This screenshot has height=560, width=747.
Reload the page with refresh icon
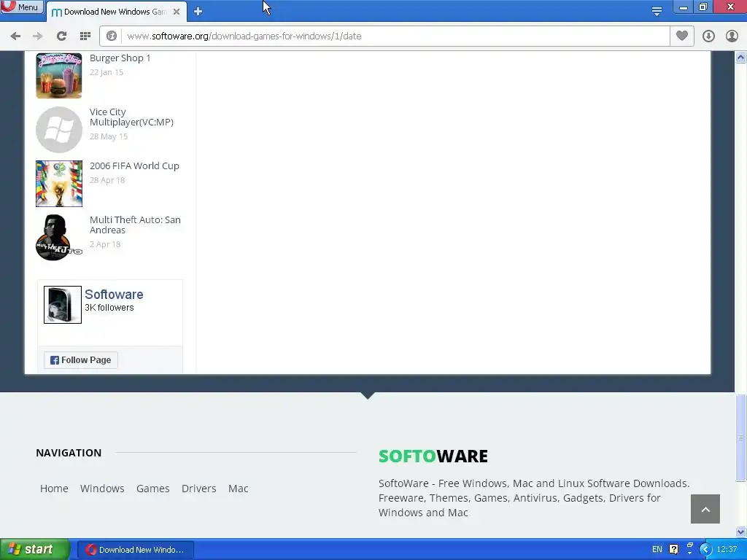[x=61, y=36]
